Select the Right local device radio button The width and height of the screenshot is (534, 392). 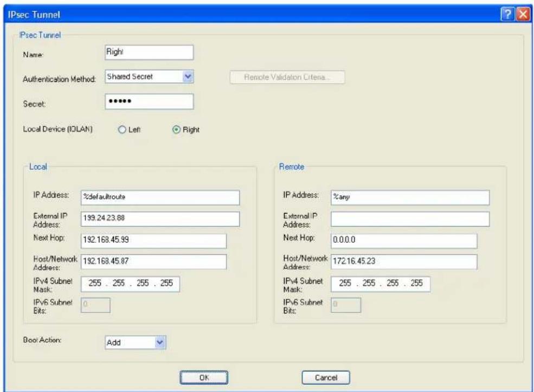[176, 130]
